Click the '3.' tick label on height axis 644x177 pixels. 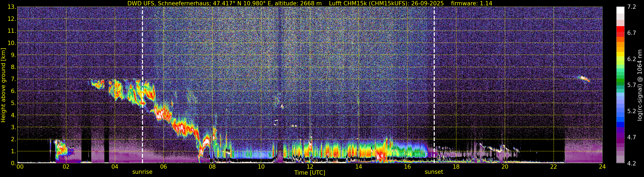13,127
